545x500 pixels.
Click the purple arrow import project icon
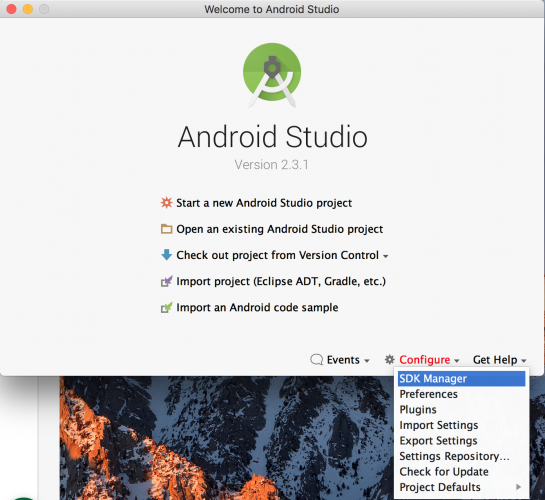click(166, 281)
